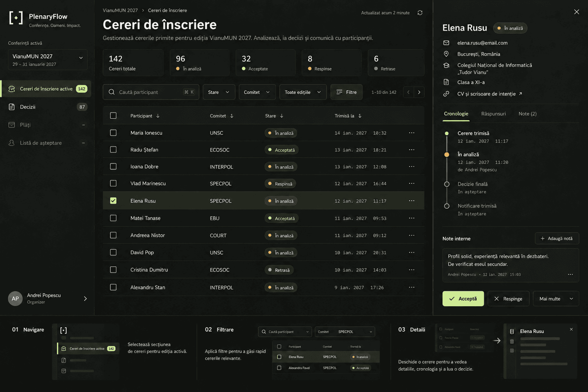Click the PlenaryFlow bracket logo
The width and height of the screenshot is (588, 392).
coord(16,18)
